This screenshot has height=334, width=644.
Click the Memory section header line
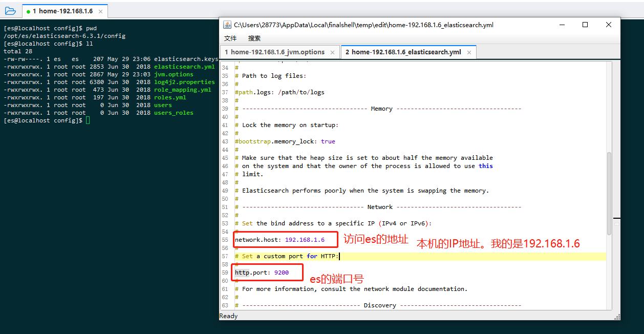click(378, 109)
